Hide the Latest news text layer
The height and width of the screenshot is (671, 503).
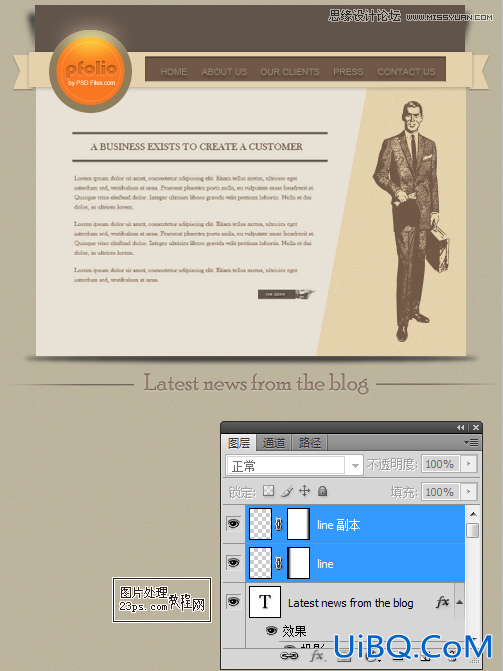tap(233, 602)
